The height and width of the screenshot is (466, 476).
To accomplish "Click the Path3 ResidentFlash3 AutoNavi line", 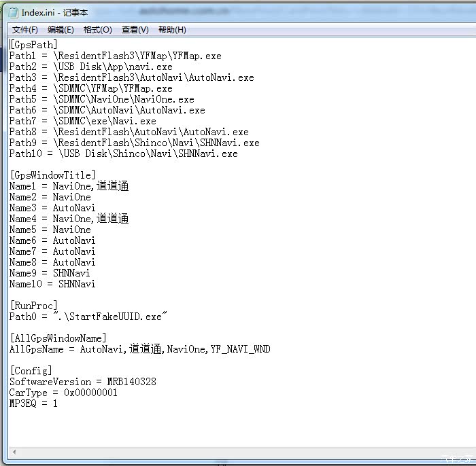I will 131,77.
